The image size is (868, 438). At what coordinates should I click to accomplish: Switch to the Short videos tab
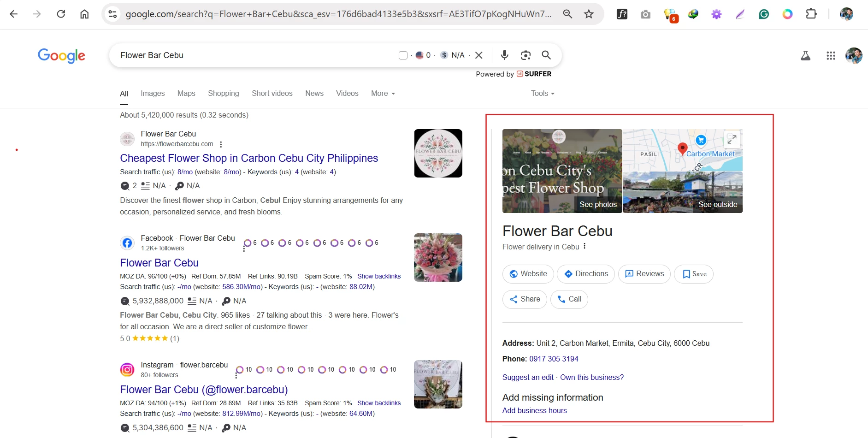(272, 93)
